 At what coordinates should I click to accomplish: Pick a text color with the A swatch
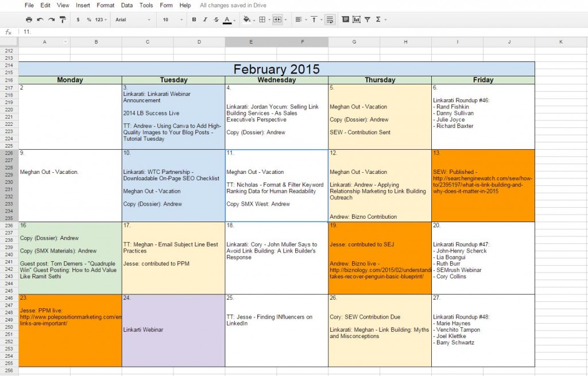click(228, 19)
